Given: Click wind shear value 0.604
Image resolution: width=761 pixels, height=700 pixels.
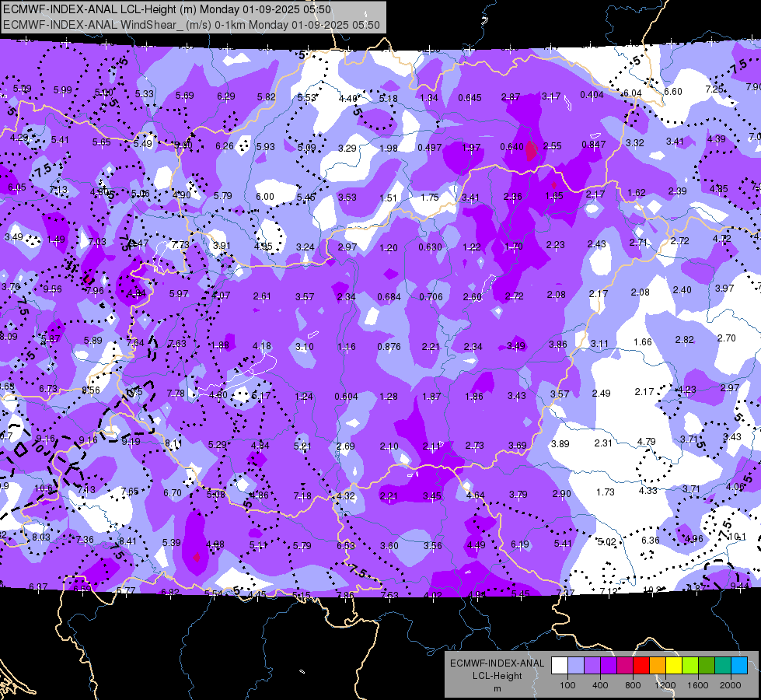Looking at the screenshot, I should click(x=346, y=397).
